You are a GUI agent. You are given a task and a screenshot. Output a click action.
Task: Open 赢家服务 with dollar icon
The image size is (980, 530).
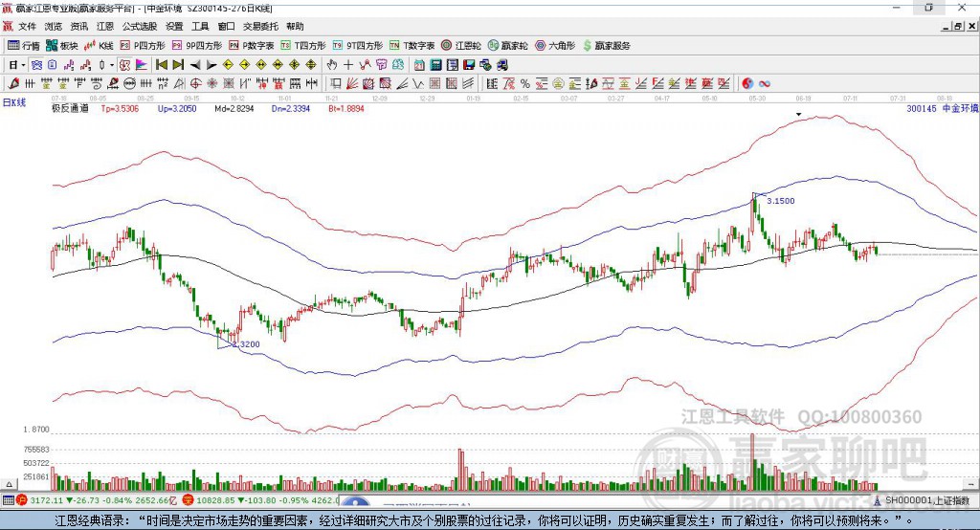[x=607, y=46]
